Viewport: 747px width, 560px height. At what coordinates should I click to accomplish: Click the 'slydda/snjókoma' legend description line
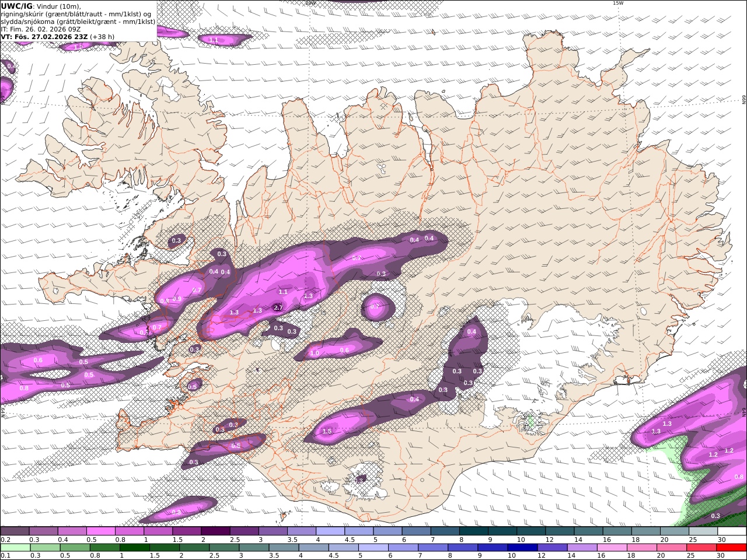pos(78,22)
